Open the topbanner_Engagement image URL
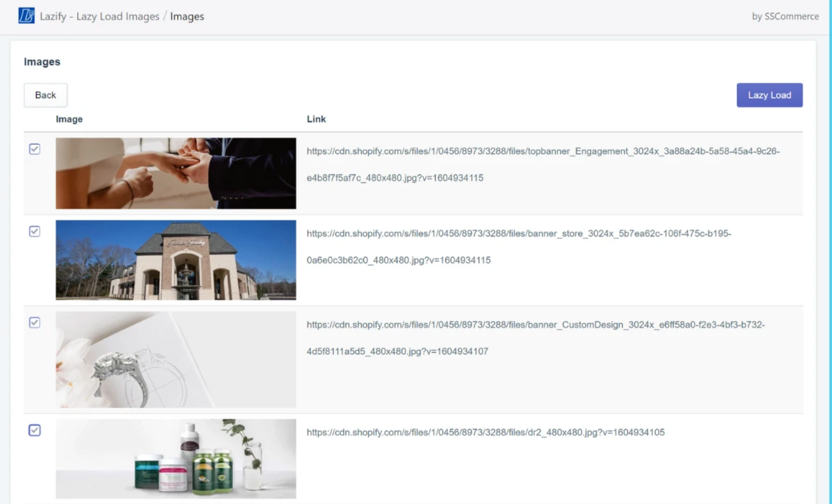This screenshot has height=504, width=832. coord(543,151)
